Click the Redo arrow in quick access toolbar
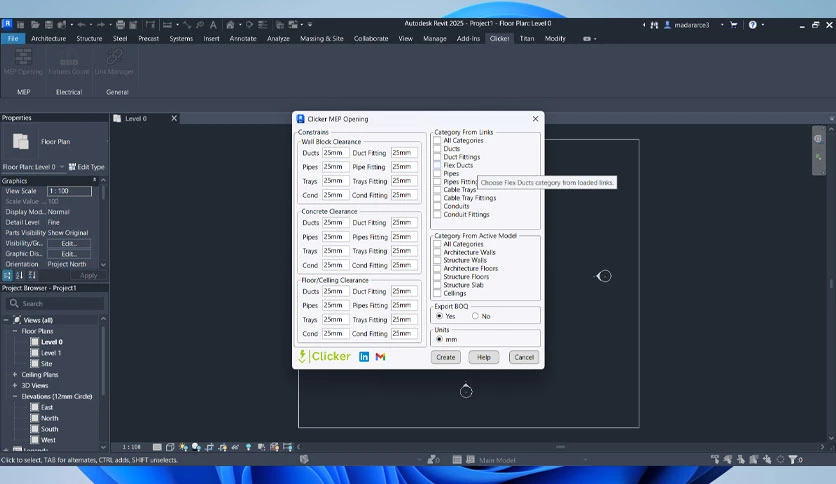 tap(101, 25)
